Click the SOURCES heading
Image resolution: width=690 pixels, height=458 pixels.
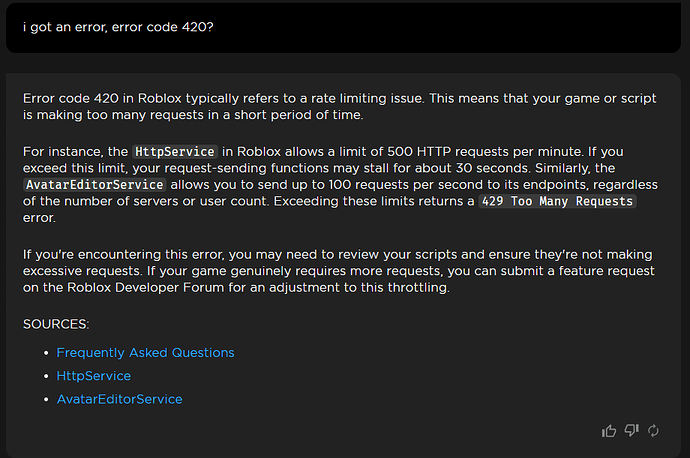click(55, 324)
